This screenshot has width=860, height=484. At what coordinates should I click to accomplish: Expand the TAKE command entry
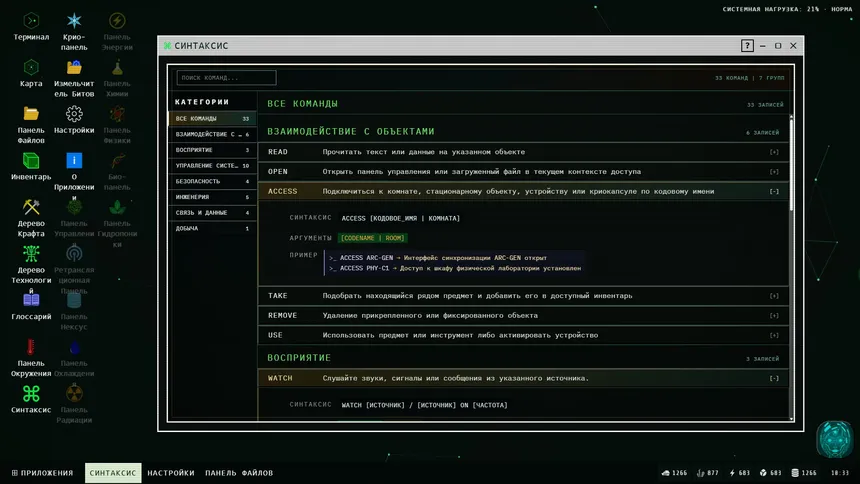click(523, 296)
